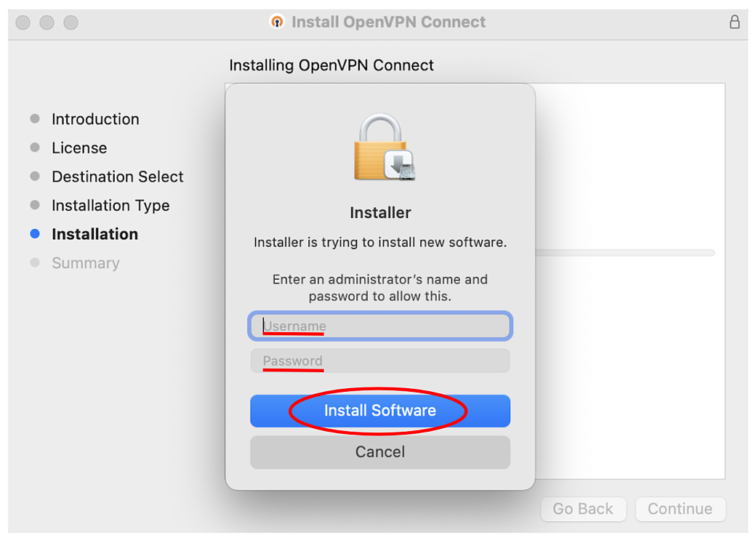
Task: Click the red close window button
Action: pyautogui.click(x=23, y=23)
